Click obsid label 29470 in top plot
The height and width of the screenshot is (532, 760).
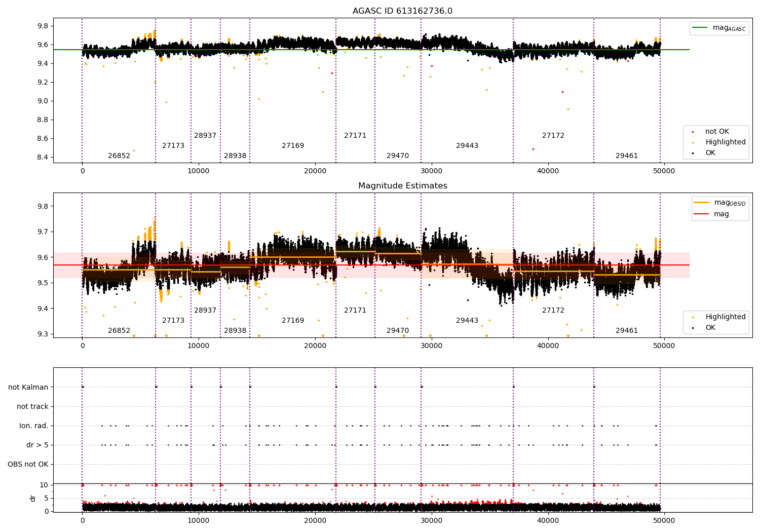(398, 156)
